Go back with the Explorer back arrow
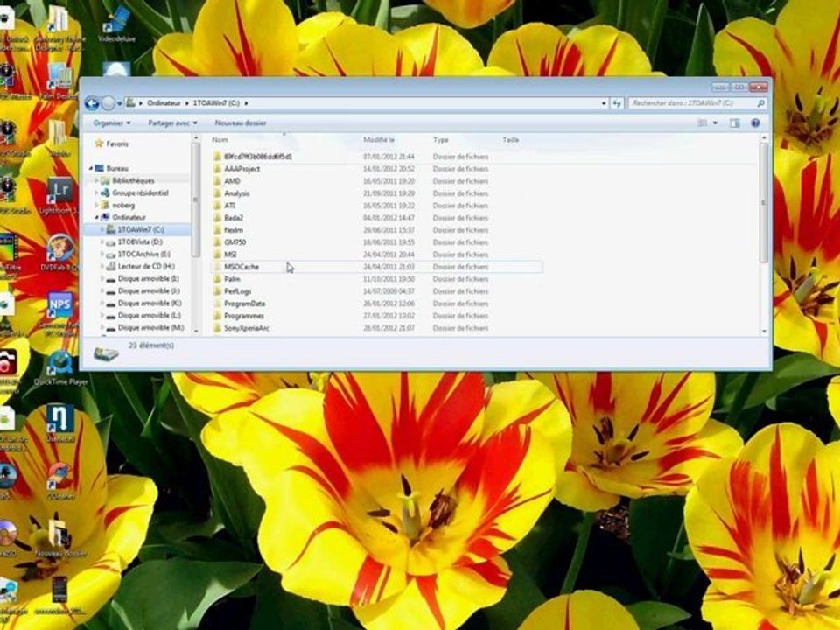 (92, 103)
